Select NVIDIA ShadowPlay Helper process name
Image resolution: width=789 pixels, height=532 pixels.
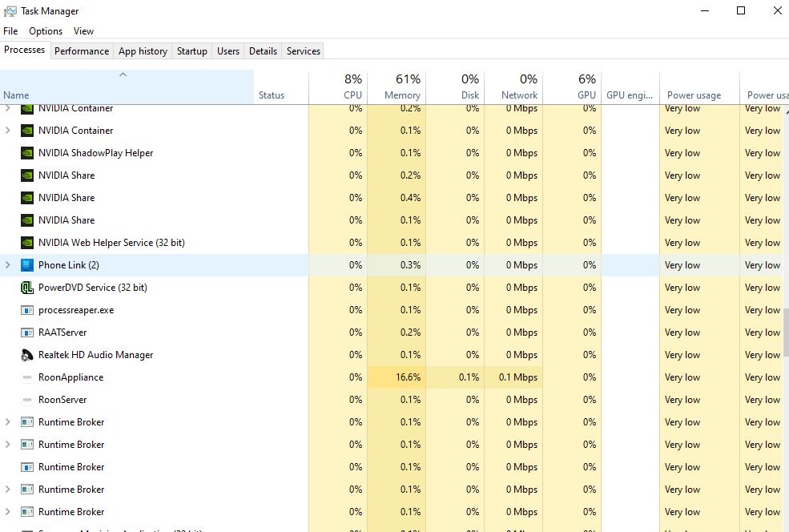tap(95, 153)
